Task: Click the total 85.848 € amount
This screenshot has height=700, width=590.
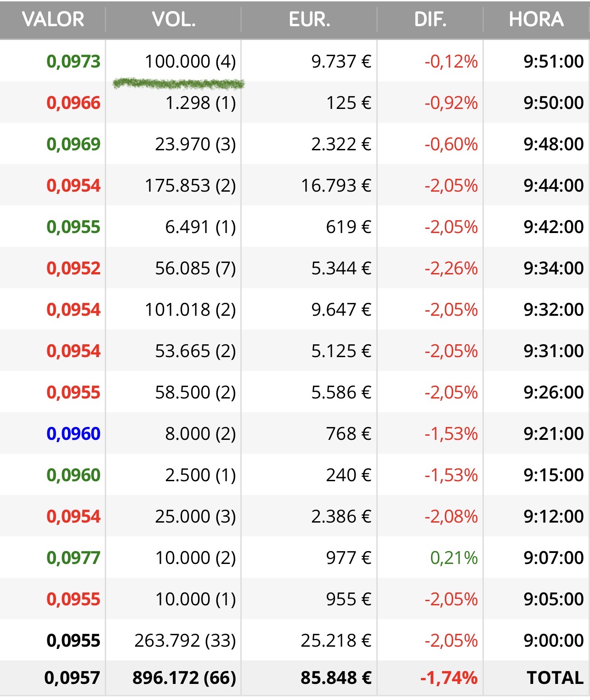Action: tap(336, 677)
